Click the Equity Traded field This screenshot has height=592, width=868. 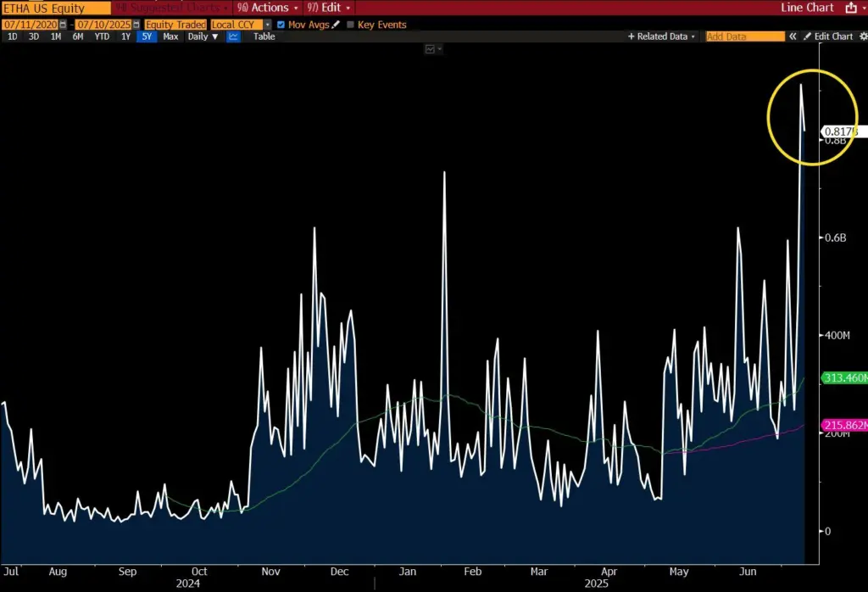click(175, 25)
